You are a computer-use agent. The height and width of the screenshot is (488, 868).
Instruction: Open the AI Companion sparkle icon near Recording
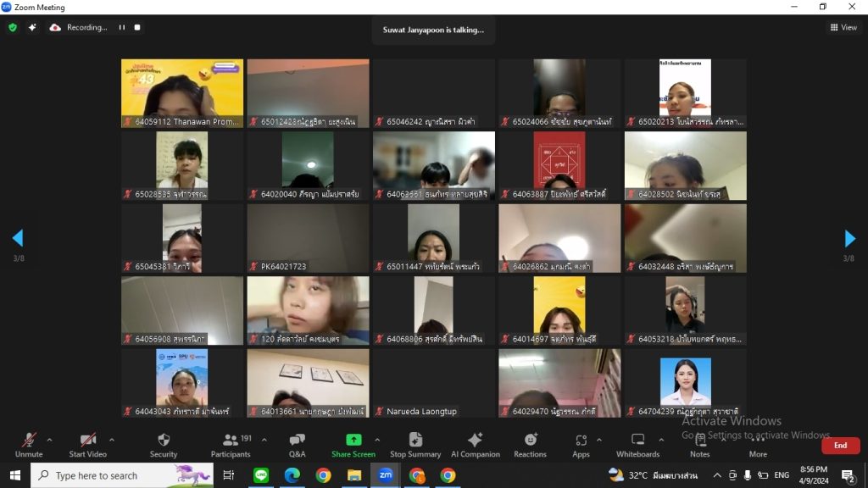[x=32, y=27]
